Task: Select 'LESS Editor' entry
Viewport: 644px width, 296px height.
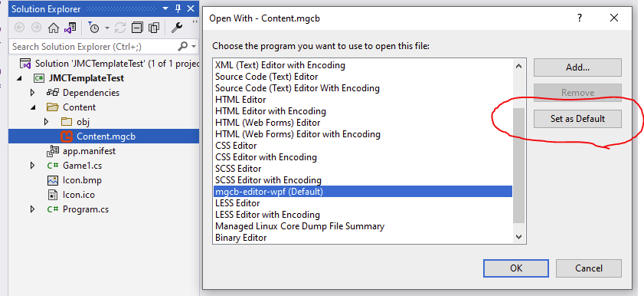Action: pos(237,203)
